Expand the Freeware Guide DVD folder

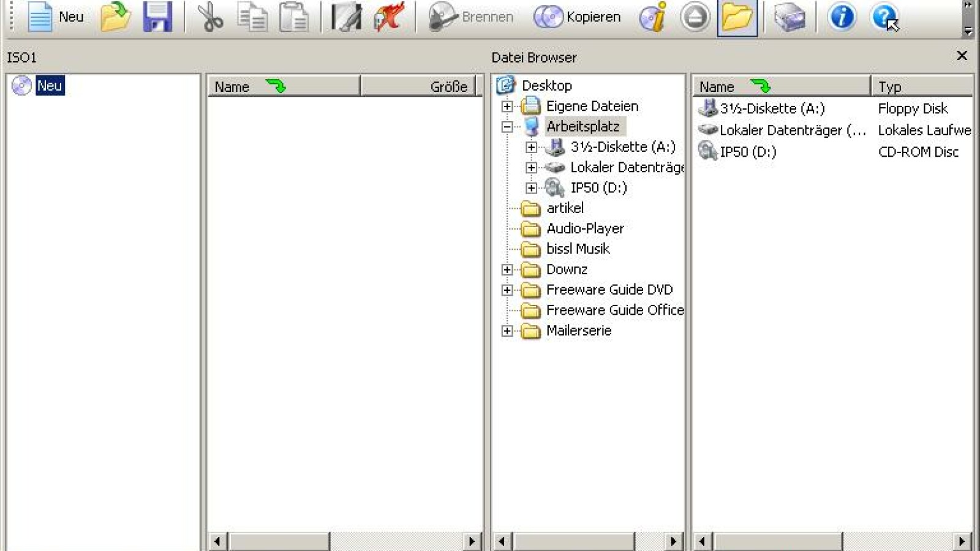pos(507,290)
